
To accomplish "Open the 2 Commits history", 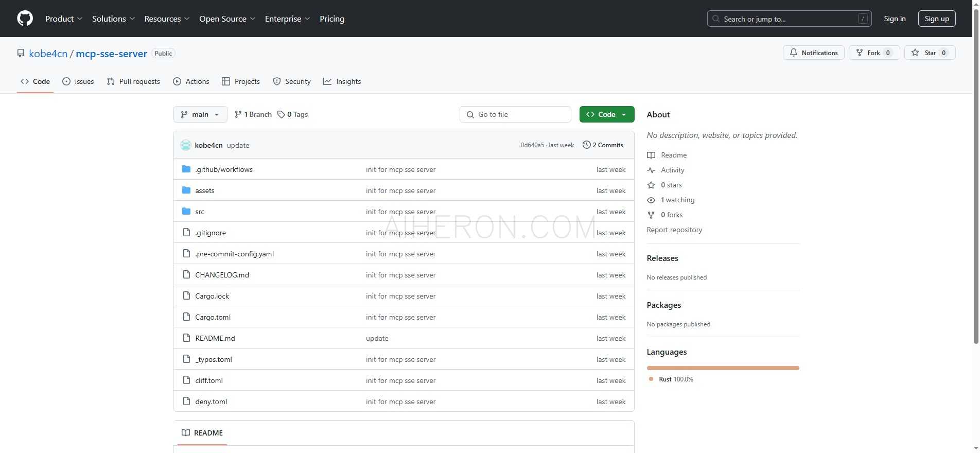I will tap(603, 145).
